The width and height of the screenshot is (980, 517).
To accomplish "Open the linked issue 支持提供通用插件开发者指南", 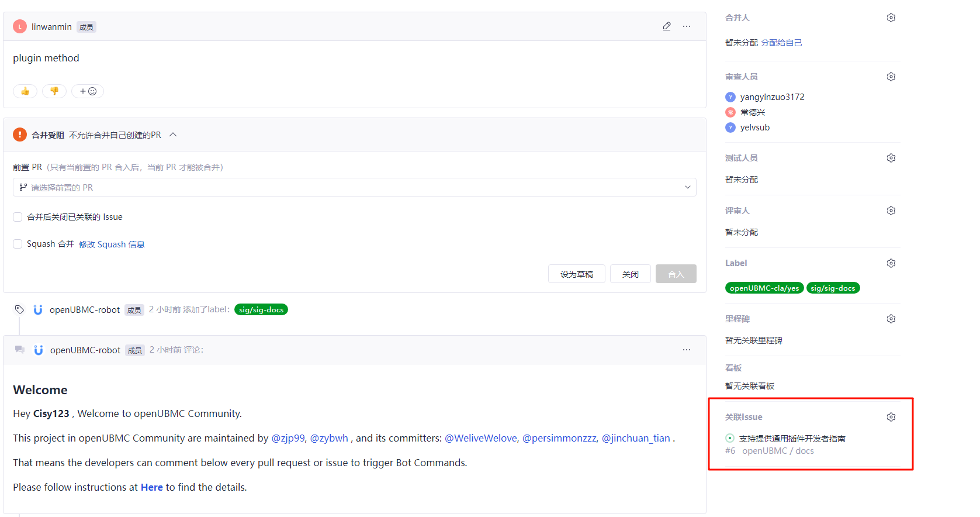I will coord(792,439).
